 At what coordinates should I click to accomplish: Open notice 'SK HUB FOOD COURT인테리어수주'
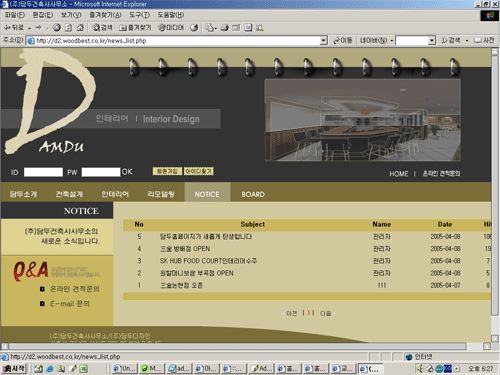point(208,261)
